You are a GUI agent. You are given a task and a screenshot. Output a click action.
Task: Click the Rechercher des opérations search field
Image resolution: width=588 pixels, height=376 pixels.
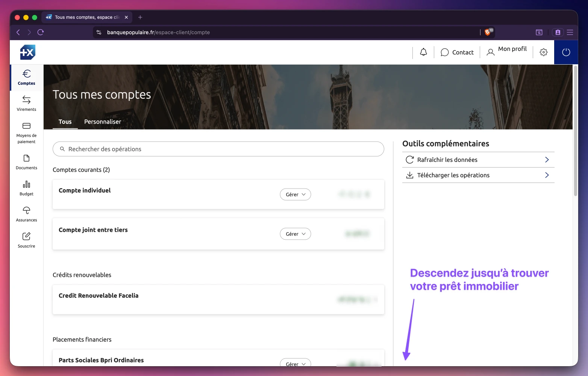coord(218,149)
